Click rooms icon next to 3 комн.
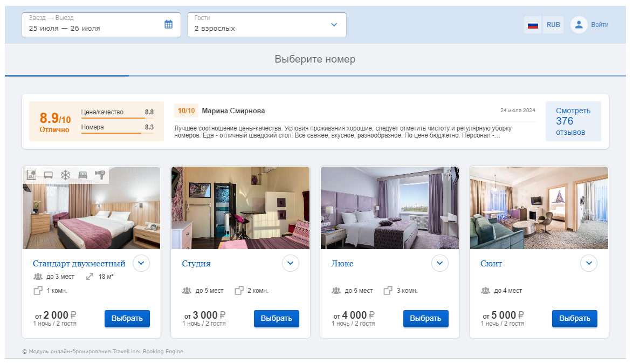This screenshot has height=364, width=633. click(x=388, y=290)
